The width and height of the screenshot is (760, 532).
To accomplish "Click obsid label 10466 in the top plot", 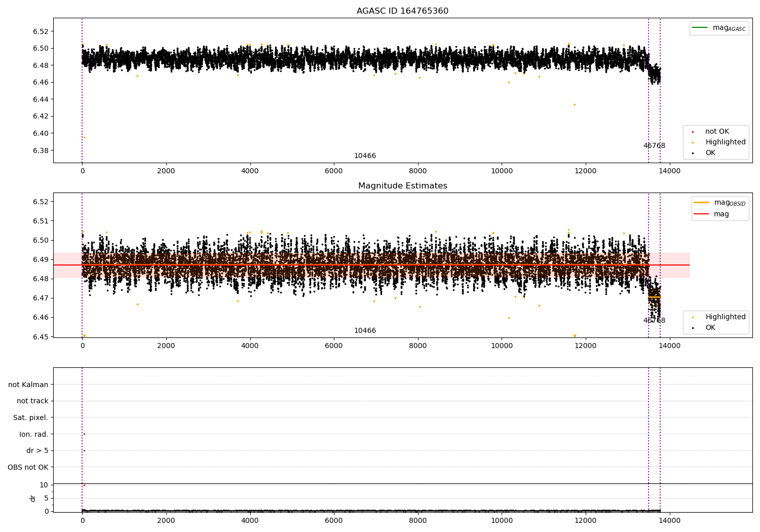I will (365, 156).
